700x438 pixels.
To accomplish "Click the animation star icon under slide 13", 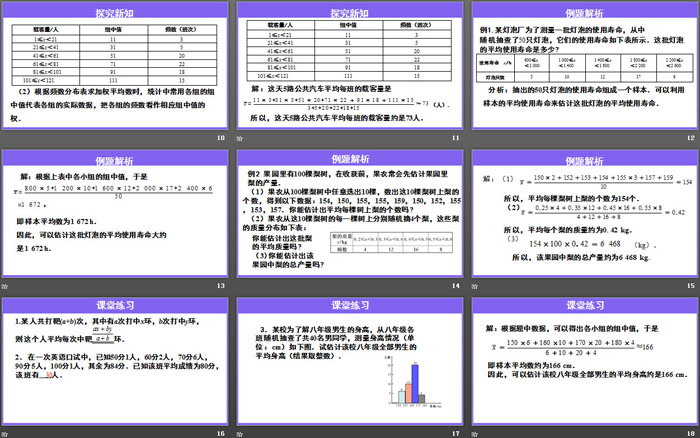I will pos(5,286).
